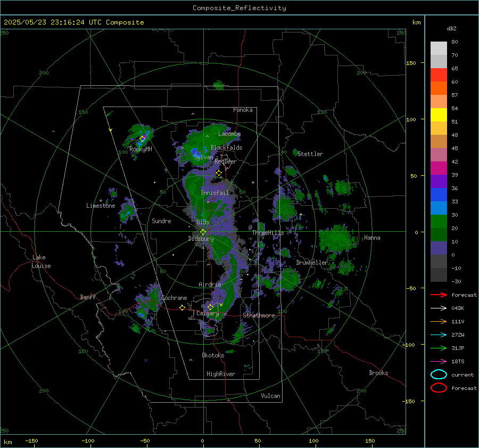479x448 pixels.
Task: Click the Vulcan city label
Action: [270, 396]
